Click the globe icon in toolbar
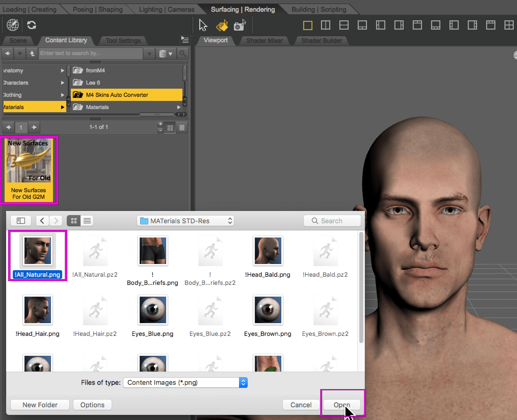 [12, 25]
